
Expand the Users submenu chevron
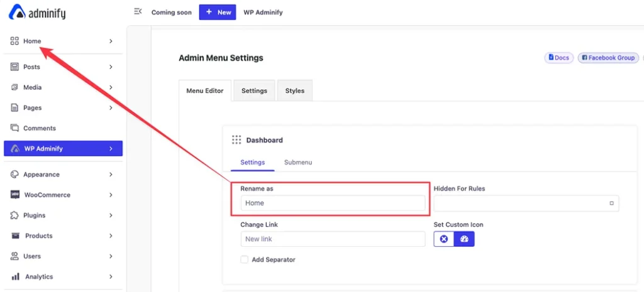click(x=111, y=256)
